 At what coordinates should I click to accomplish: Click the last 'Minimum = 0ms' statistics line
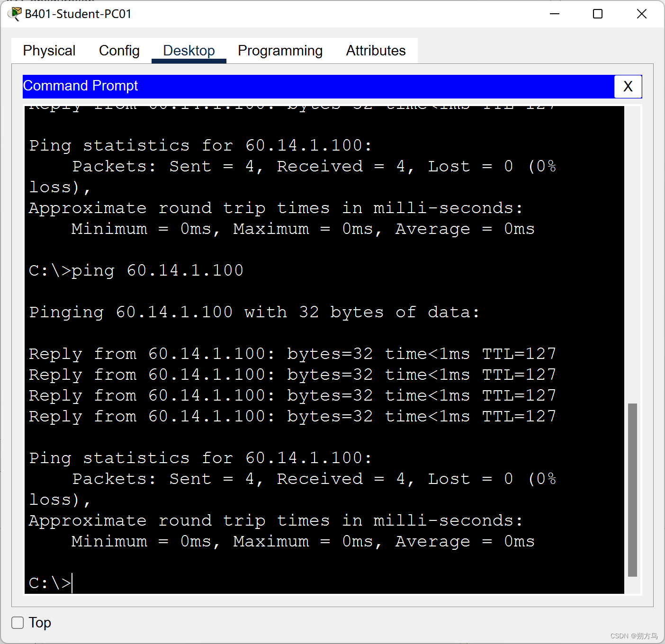[x=303, y=541]
